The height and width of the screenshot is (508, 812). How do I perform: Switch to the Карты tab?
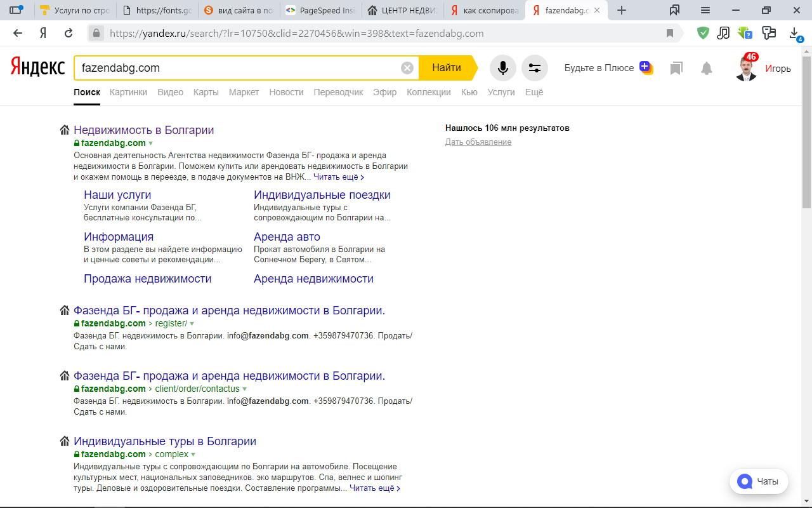point(206,92)
